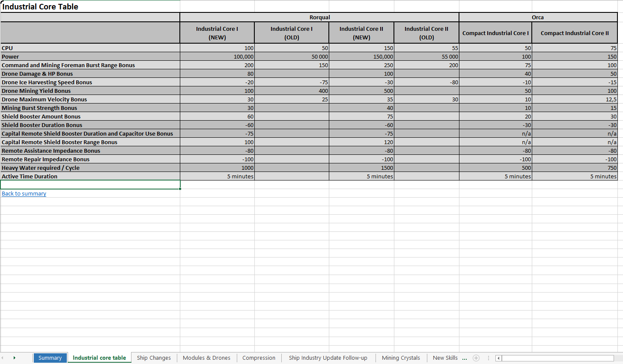Click the 500 Drone Mining Yield Bonus cell
The height and width of the screenshot is (364, 623).
pos(361,91)
